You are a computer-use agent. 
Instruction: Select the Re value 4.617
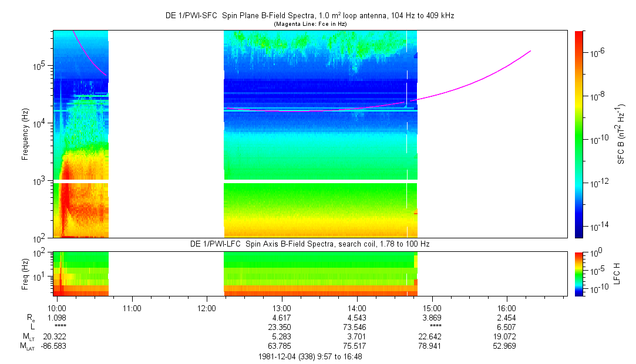(282, 317)
